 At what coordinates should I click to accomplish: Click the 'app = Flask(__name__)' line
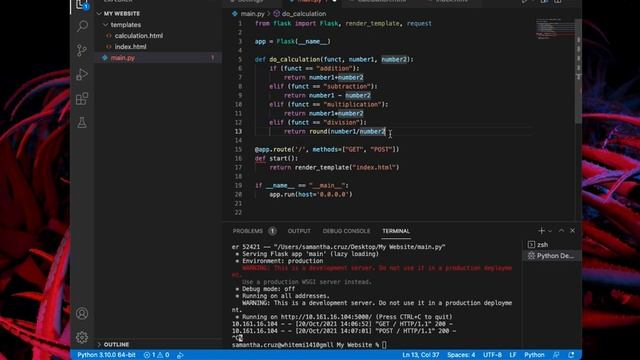tap(293, 42)
